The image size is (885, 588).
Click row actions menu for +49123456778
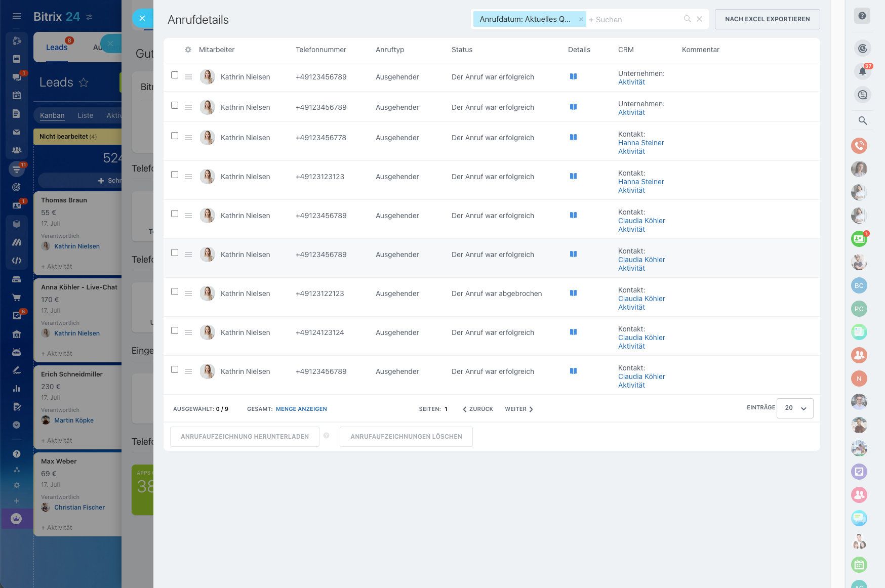(x=188, y=138)
